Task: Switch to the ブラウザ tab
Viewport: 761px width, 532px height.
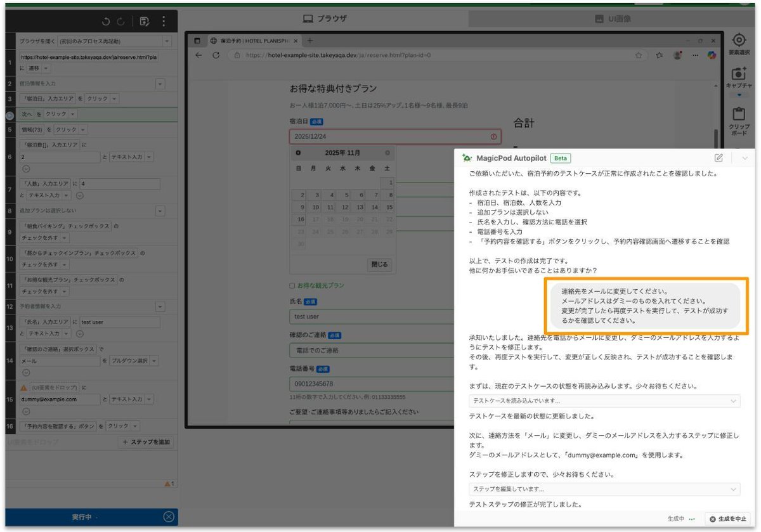Action: point(325,18)
